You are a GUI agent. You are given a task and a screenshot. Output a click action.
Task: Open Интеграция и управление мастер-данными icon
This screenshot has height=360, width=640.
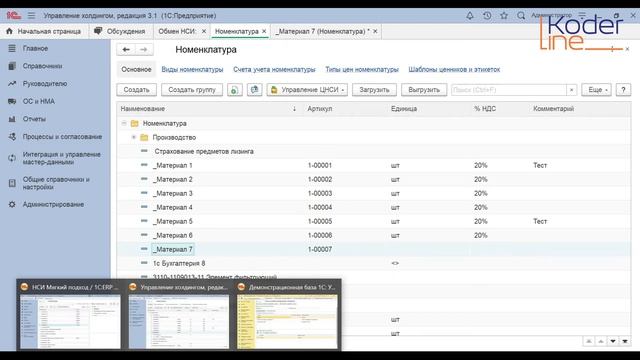click(x=12, y=158)
